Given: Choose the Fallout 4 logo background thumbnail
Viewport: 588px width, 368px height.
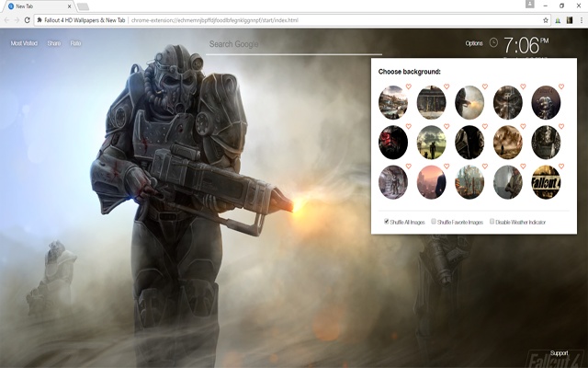Looking at the screenshot, I should click(x=546, y=182).
